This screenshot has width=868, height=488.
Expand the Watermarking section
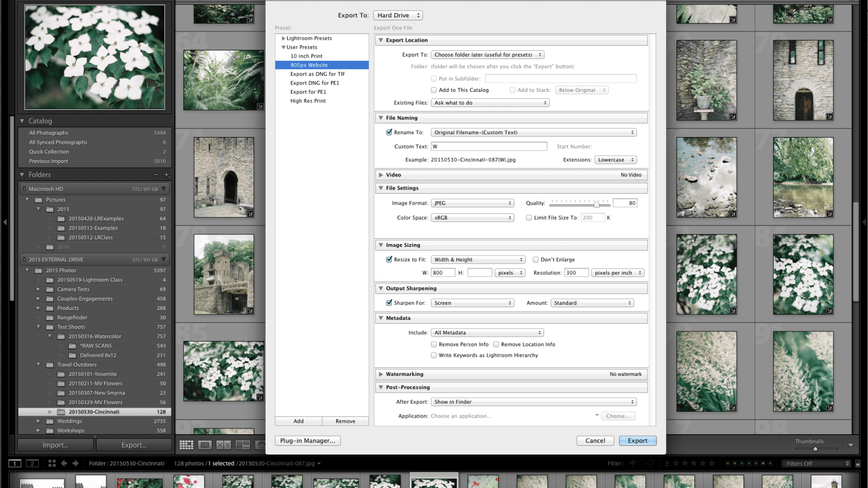[x=381, y=374]
